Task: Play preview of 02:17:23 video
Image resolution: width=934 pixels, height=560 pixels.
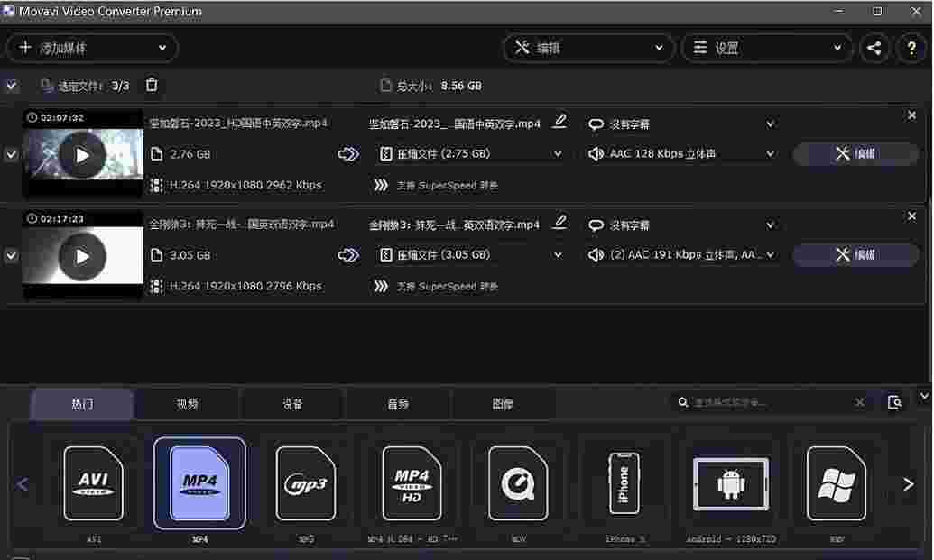Action: (x=82, y=256)
